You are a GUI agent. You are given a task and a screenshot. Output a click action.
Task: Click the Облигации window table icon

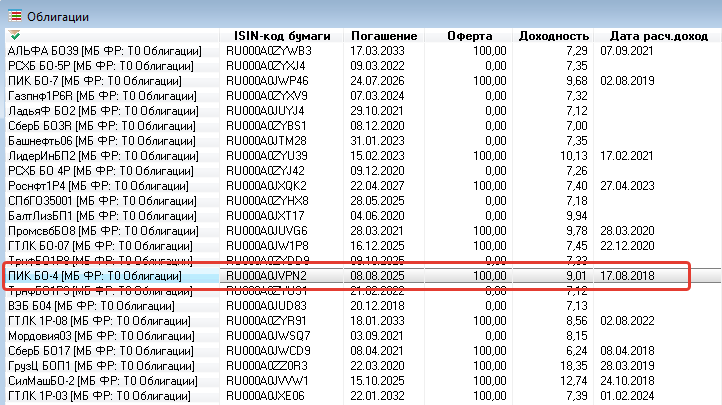pos(15,16)
